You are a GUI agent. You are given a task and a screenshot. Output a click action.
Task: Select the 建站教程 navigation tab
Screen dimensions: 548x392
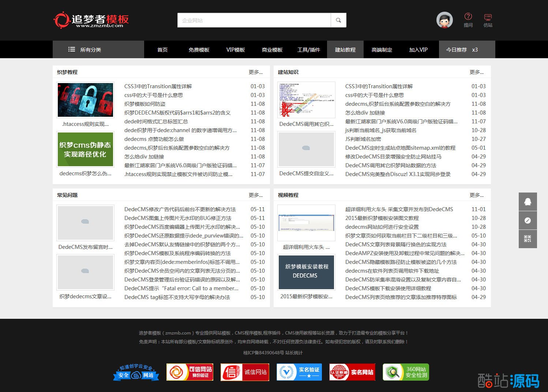[x=345, y=49]
